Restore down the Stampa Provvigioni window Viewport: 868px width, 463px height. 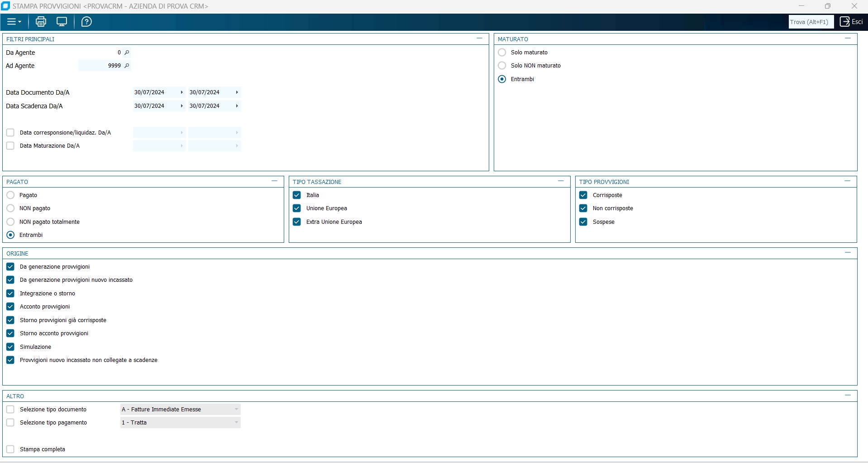(x=828, y=6)
